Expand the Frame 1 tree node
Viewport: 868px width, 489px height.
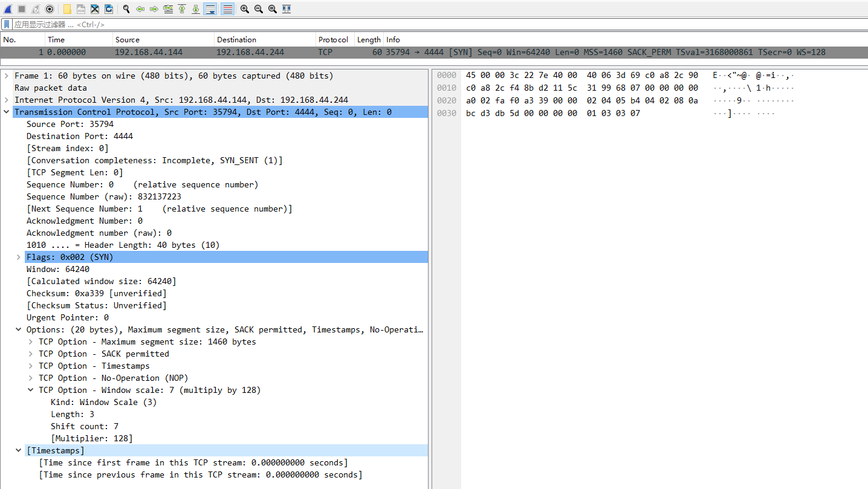coord(7,76)
